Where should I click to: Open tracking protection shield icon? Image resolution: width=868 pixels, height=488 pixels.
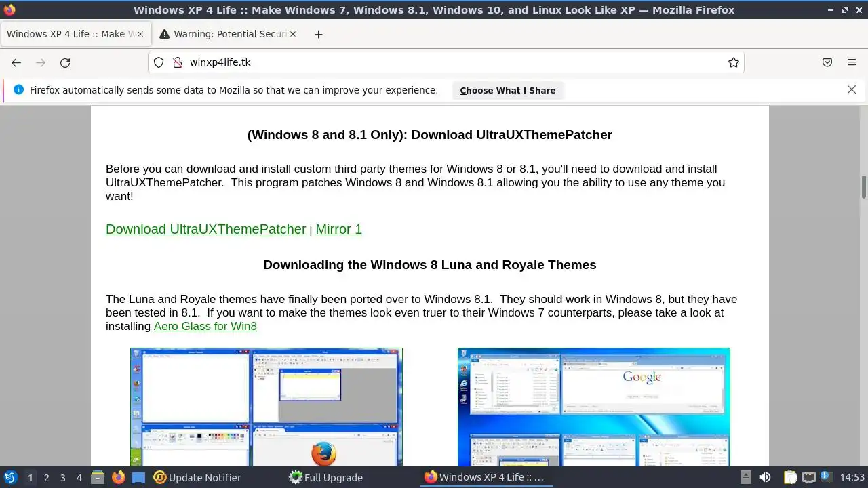click(x=159, y=62)
